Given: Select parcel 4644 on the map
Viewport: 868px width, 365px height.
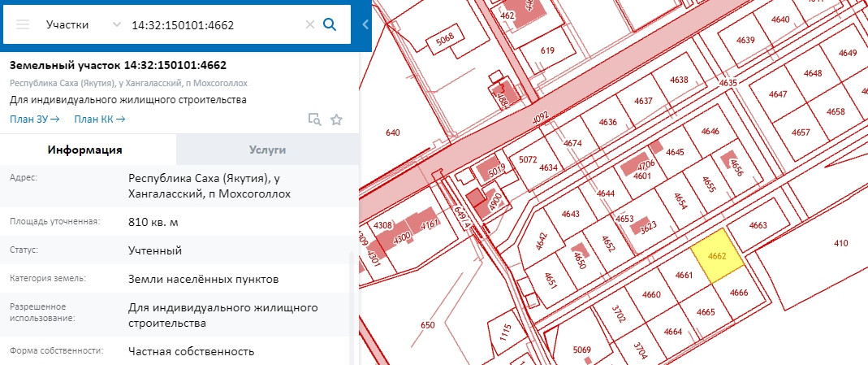Looking at the screenshot, I should (x=605, y=193).
